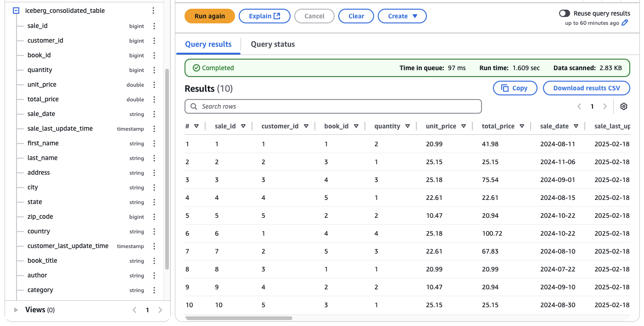The width and height of the screenshot is (644, 326).
Task: Sort results by the customer_id column
Action: (306, 126)
